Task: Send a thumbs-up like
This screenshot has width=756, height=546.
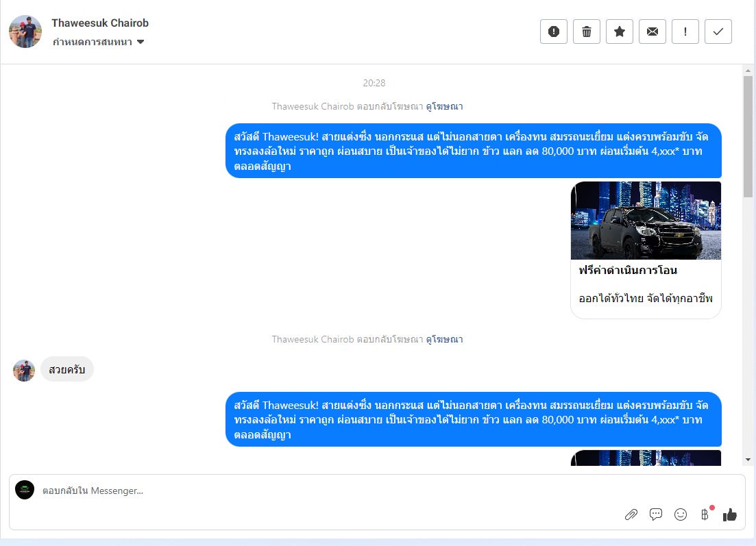Action: [x=730, y=514]
